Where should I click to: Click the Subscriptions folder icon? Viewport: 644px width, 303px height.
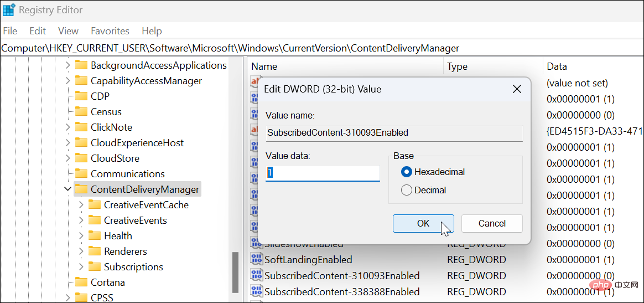click(95, 267)
